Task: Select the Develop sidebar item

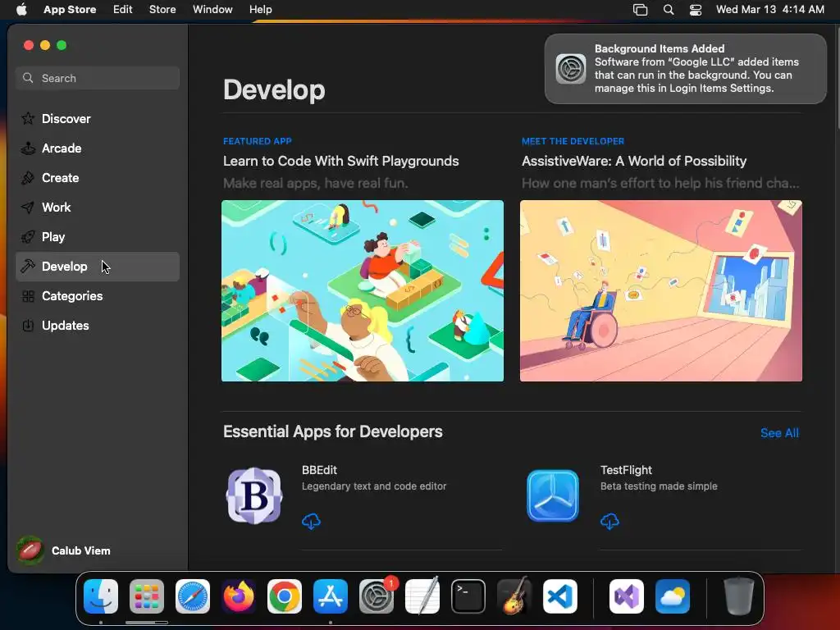Action: click(98, 267)
